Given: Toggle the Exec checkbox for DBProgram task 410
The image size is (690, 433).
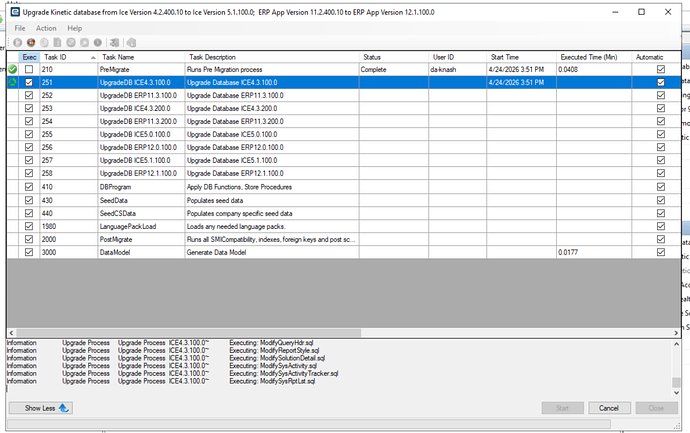Looking at the screenshot, I should click(29, 187).
